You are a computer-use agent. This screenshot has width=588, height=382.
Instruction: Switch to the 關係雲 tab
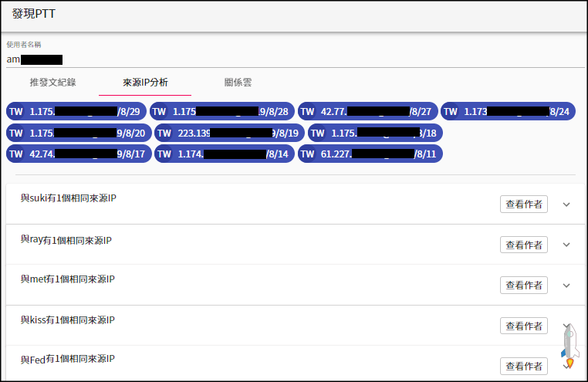[238, 83]
